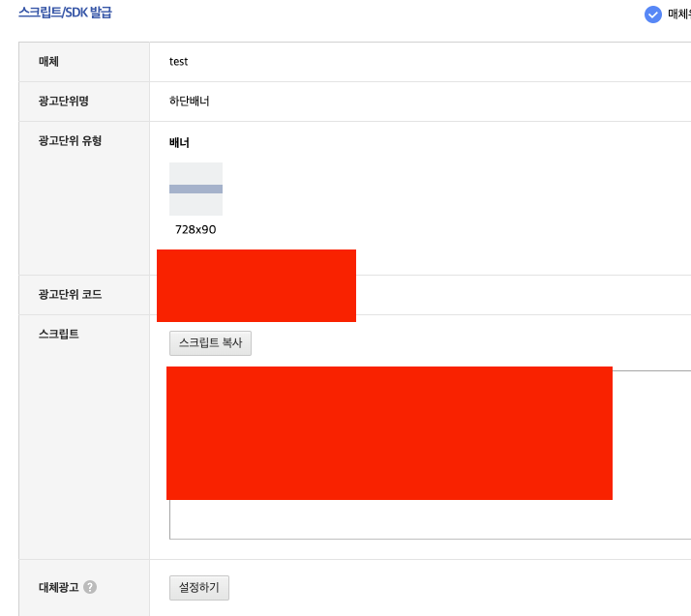This screenshot has width=691, height=616.
Task: Click the 광고단위 코드 row label
Action: pos(70,295)
